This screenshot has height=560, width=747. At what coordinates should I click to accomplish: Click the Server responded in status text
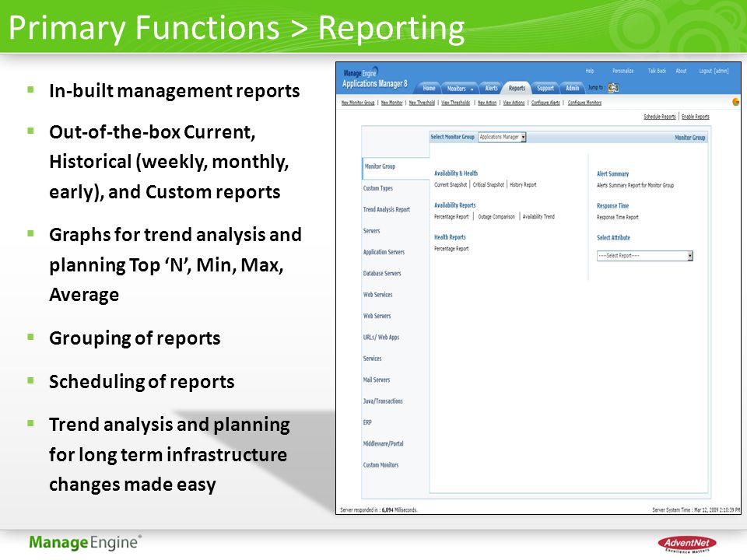(379, 509)
